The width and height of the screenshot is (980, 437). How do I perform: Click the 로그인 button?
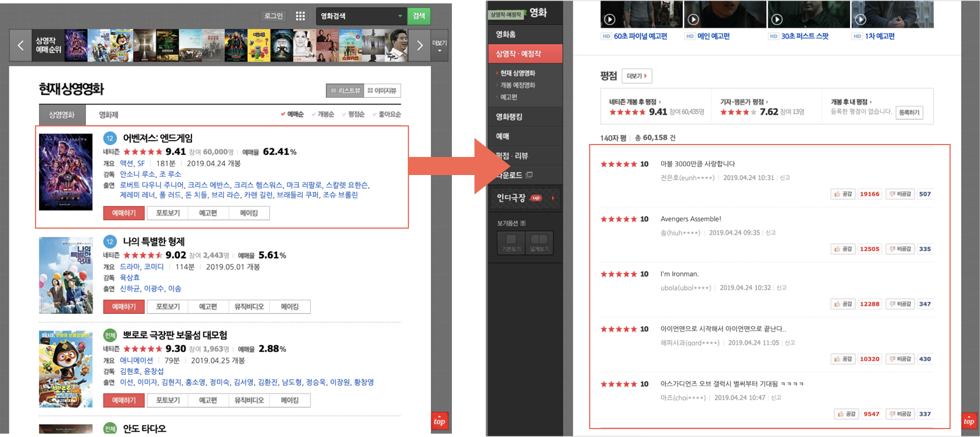[274, 16]
